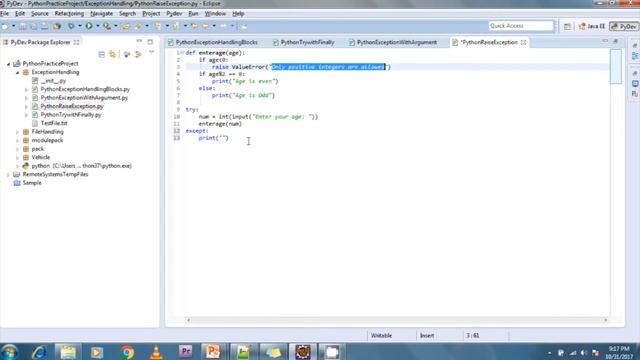Viewport: 640px width, 360px height.
Task: Open the Debug button dropdown arrow
Action: click(x=80, y=26)
